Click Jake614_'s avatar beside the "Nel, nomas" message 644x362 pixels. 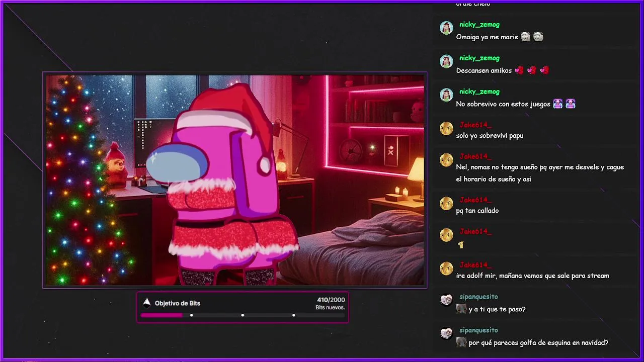pos(446,160)
